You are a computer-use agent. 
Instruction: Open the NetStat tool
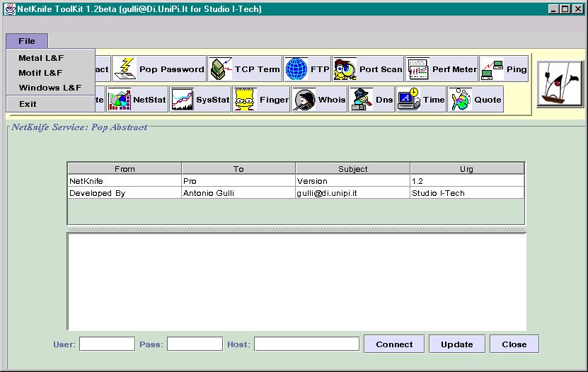[x=137, y=99]
